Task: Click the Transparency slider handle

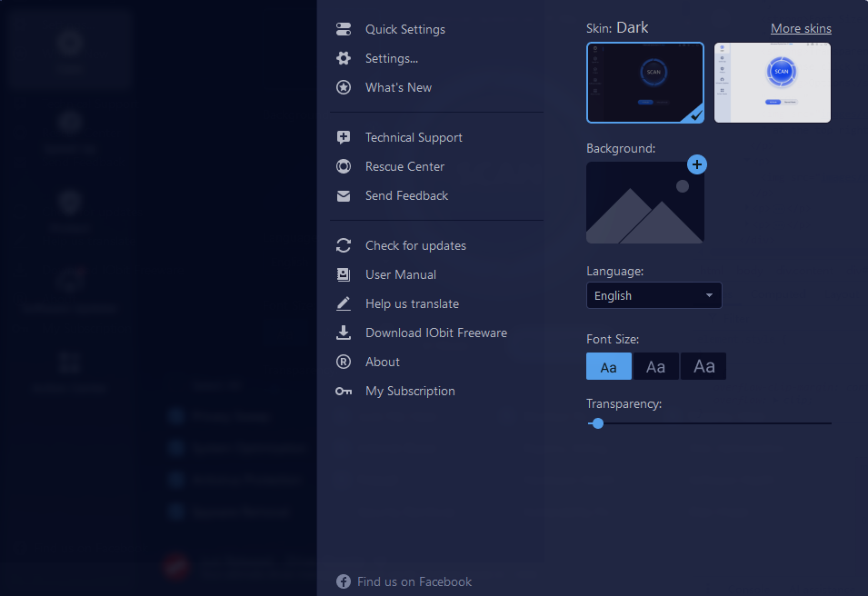Action: [597, 422]
